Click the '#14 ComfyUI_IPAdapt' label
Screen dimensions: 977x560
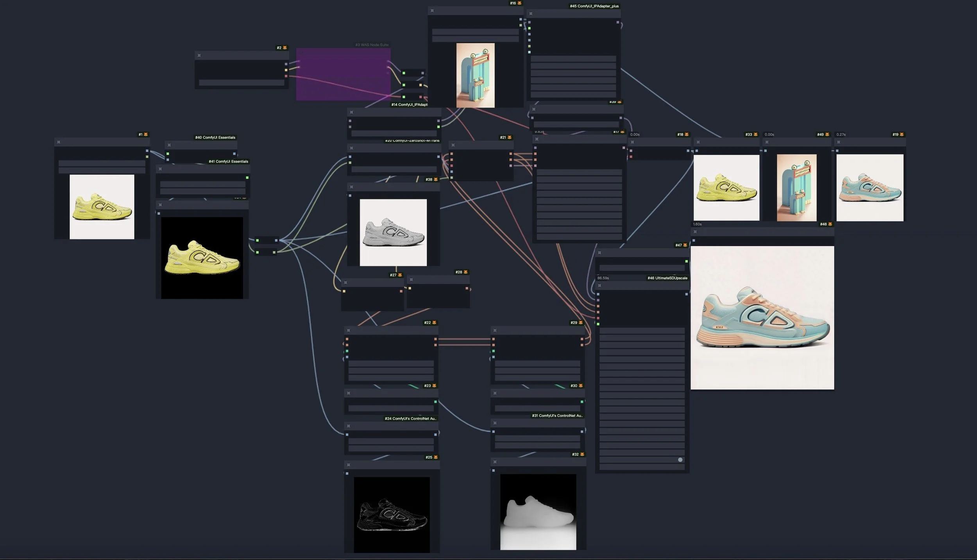pos(410,105)
